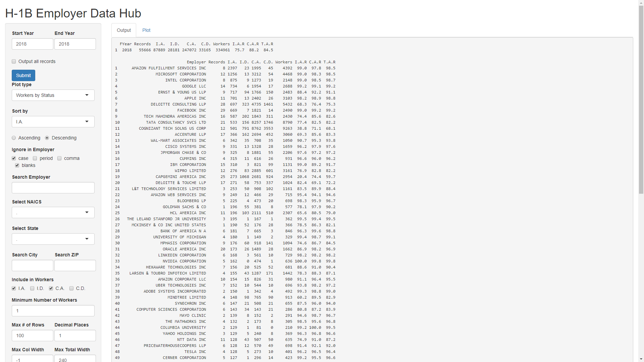Click the Ascending sort radio button icon
Screen dimensions: 644x362
point(14,138)
